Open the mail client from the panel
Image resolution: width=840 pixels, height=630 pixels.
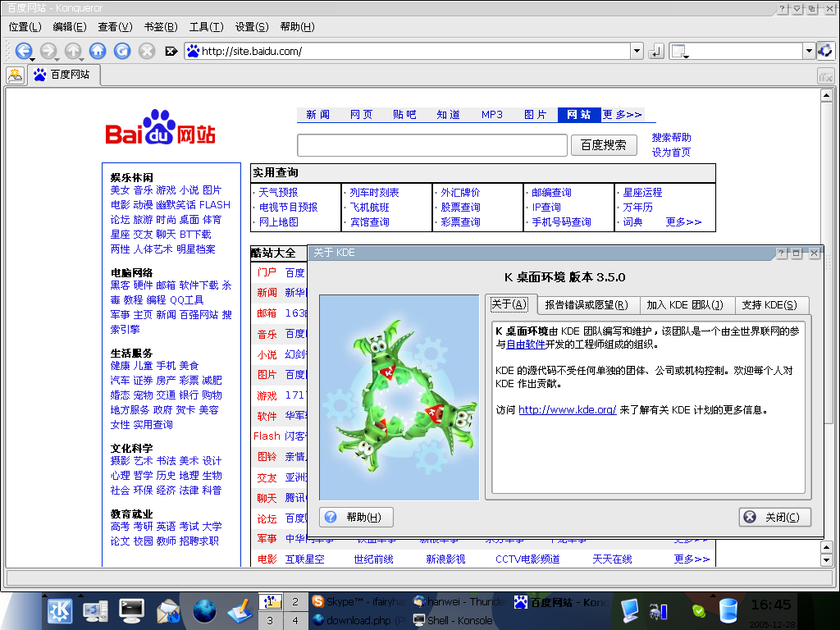click(x=168, y=610)
